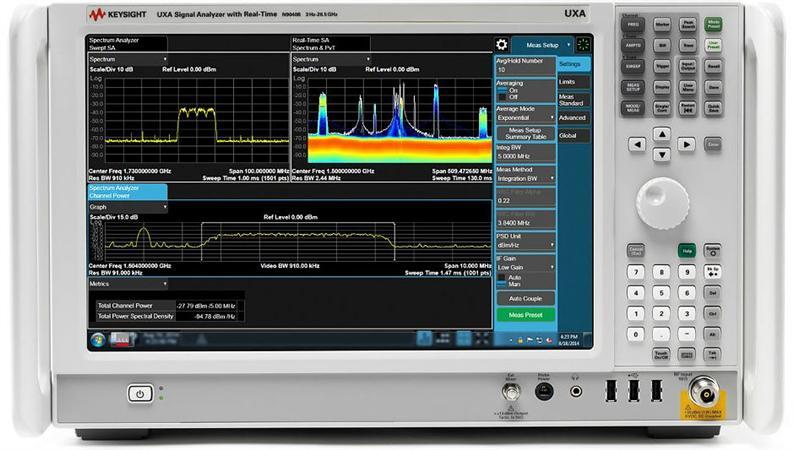Tap the left arrow key

tap(637, 145)
